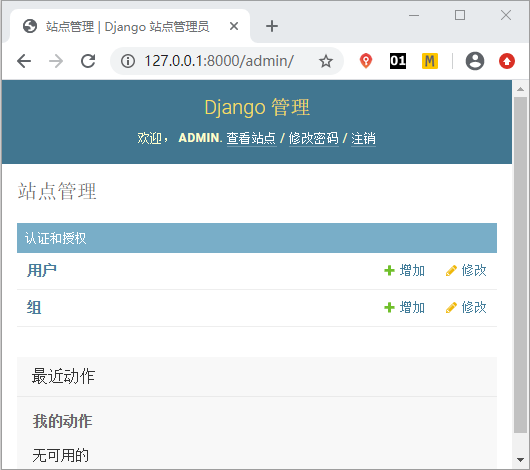Click 增加 in the 用户 row
This screenshot has width=530, height=470.
(x=405, y=271)
